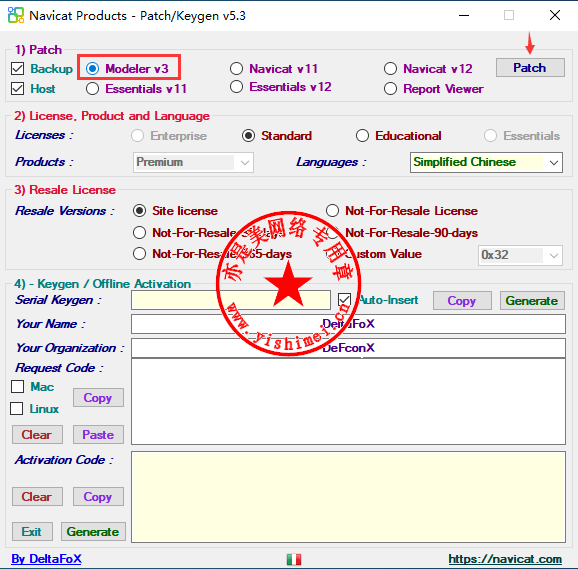Screen dimensions: 578x569
Task: Click the Your Name field
Action: pyautogui.click(x=348, y=324)
